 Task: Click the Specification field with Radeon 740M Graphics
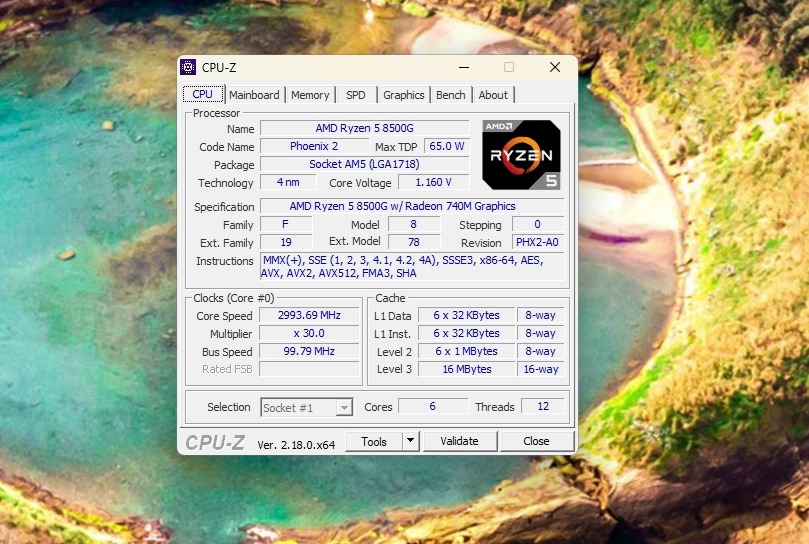(x=412, y=206)
